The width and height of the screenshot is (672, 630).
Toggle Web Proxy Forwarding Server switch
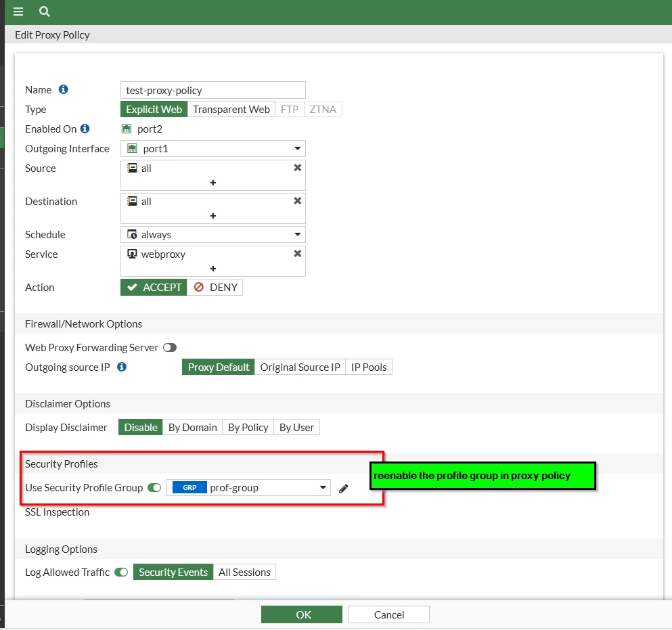(x=170, y=348)
